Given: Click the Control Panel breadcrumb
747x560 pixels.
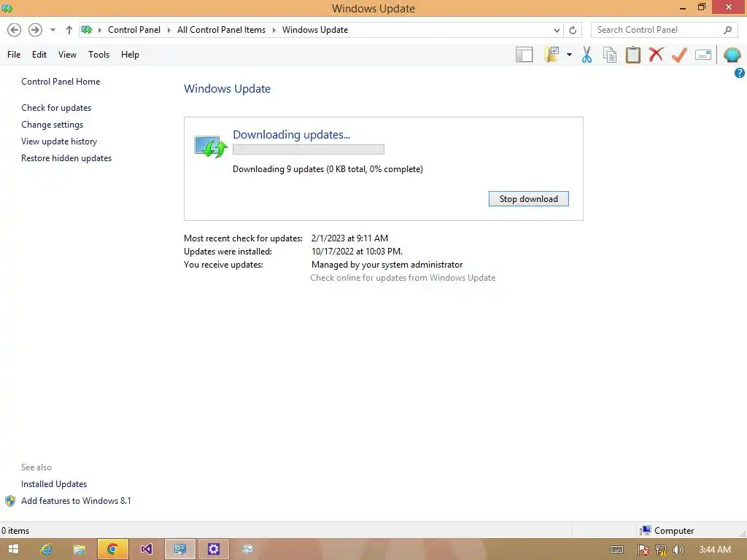Looking at the screenshot, I should point(134,30).
